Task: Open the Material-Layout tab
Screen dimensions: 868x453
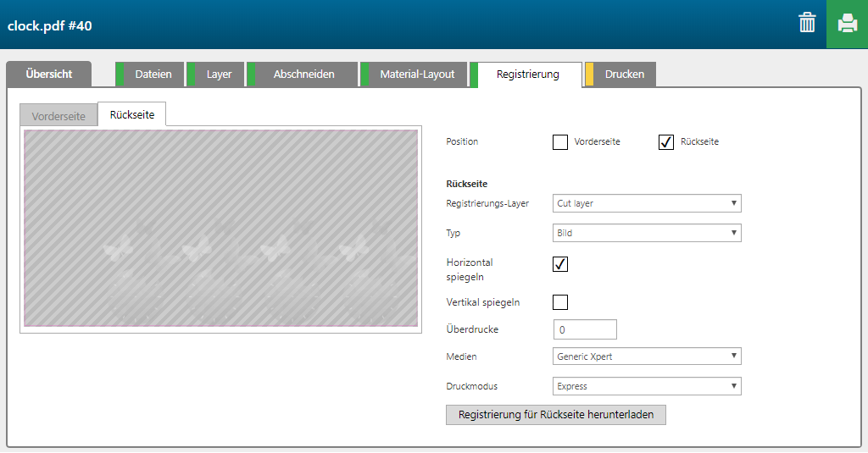Action: [x=416, y=75]
